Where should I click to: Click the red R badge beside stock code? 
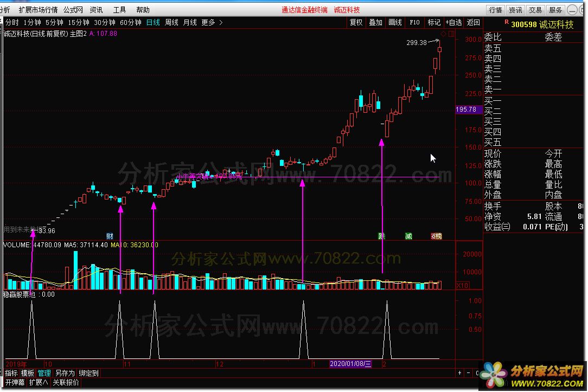click(506, 22)
